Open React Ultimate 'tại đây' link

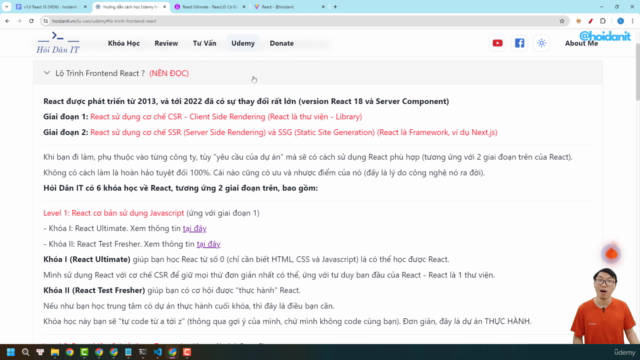coord(195,228)
